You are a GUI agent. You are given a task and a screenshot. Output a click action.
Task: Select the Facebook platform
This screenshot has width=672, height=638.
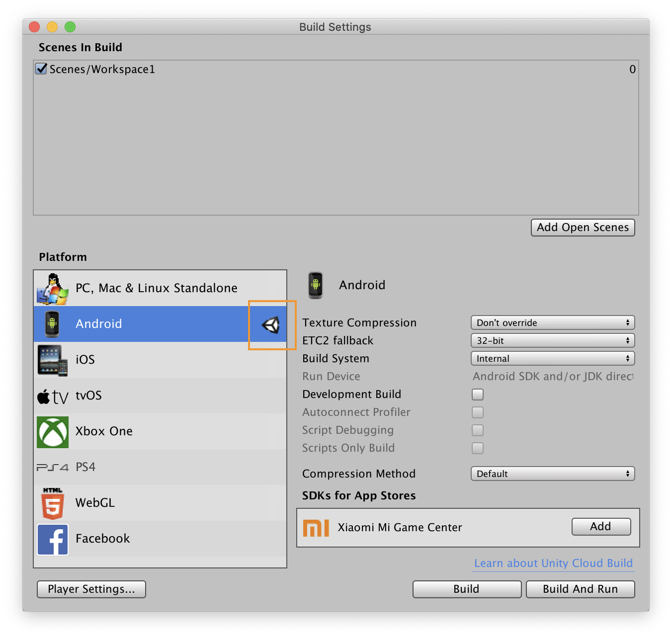[160, 539]
